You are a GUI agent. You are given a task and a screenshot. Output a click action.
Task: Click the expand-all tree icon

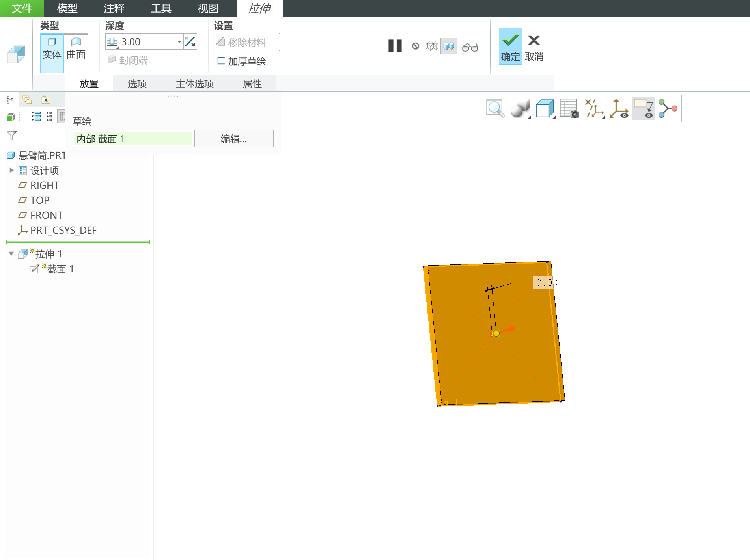pyautogui.click(x=36, y=116)
